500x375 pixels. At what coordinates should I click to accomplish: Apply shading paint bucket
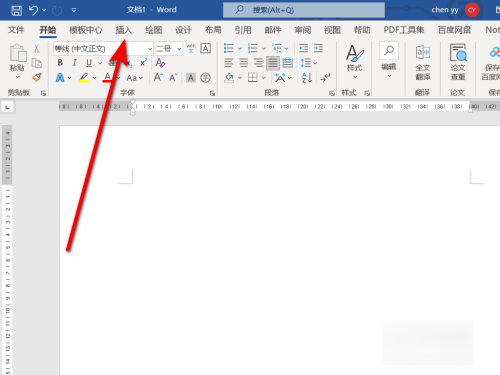229,78
